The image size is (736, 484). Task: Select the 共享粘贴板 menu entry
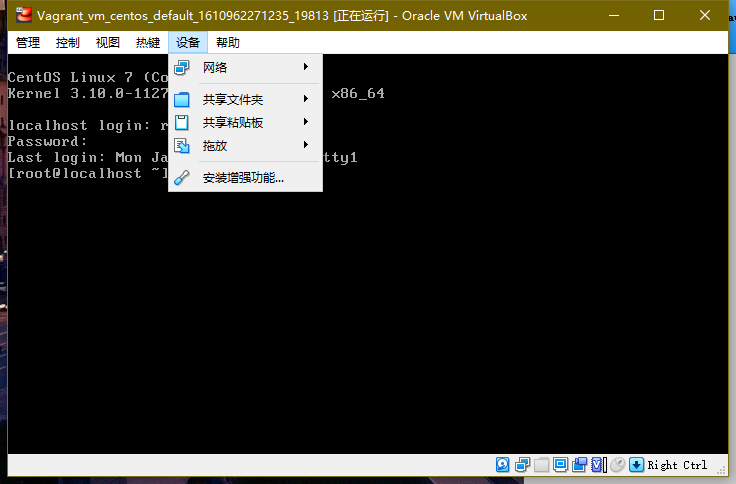click(233, 122)
